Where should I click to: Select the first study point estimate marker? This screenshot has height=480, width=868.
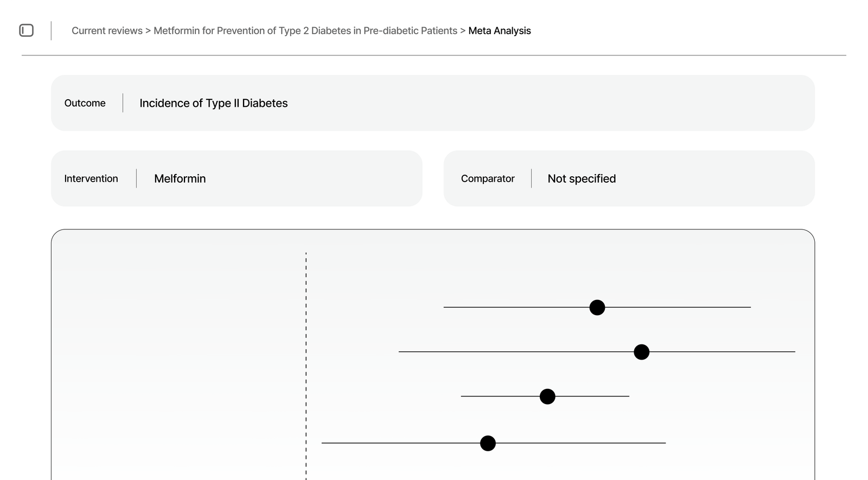click(597, 307)
